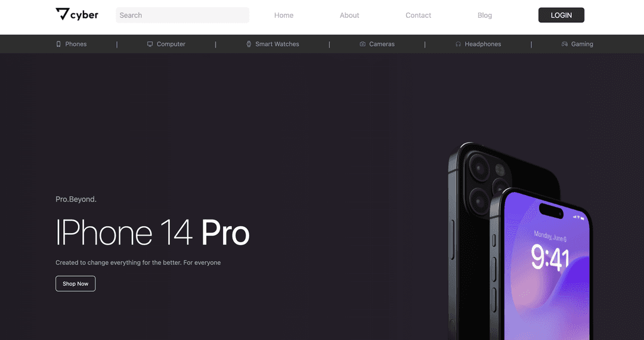Browse the Smart Watches category
Viewport: 644px width, 340px height.
click(x=277, y=44)
